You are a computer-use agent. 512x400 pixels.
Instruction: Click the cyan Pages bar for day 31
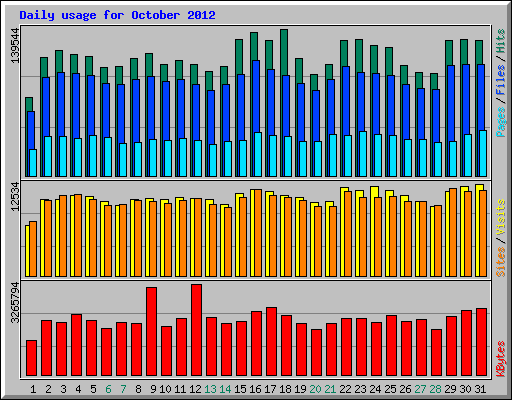(x=483, y=153)
